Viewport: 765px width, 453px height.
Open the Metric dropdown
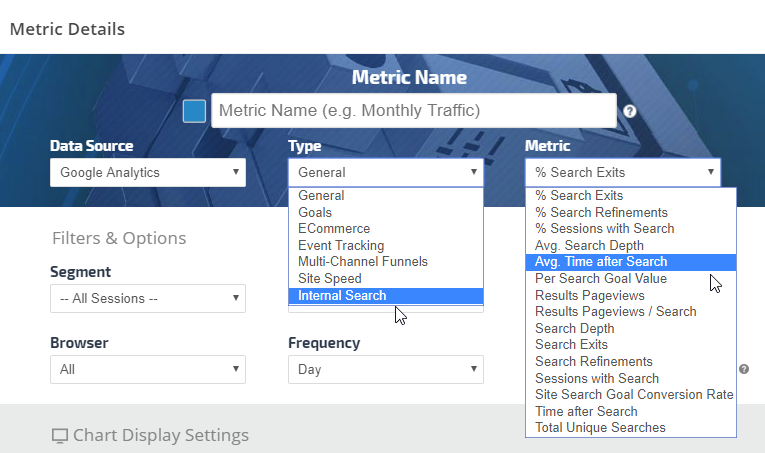622,172
